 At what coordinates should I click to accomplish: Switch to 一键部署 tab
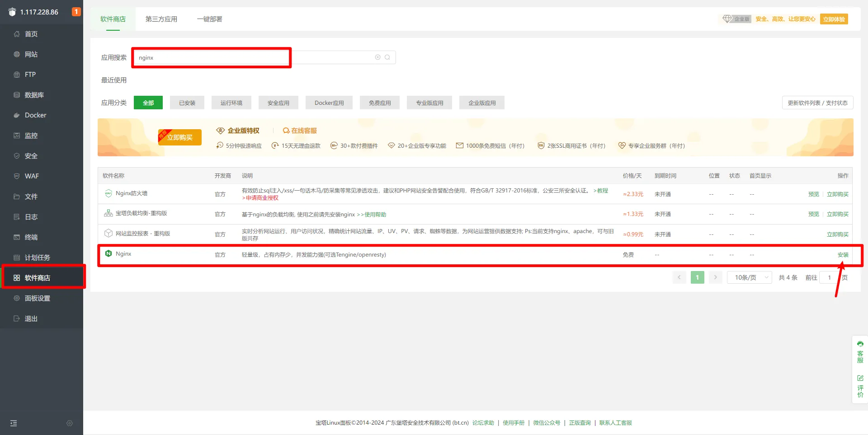point(210,19)
